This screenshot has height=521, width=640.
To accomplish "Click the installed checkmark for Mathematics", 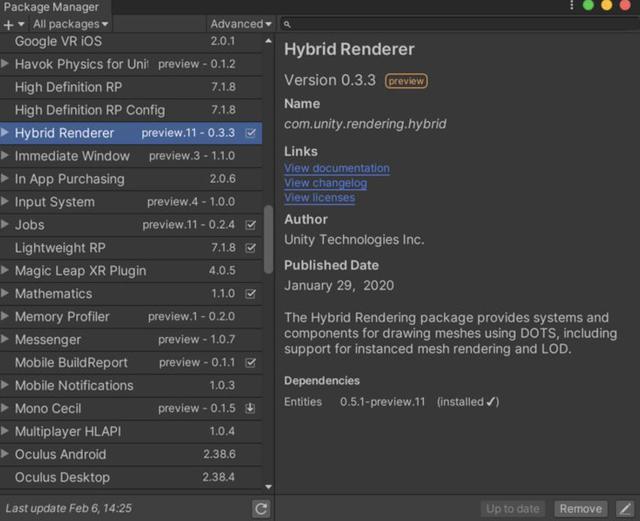I will pos(251,294).
